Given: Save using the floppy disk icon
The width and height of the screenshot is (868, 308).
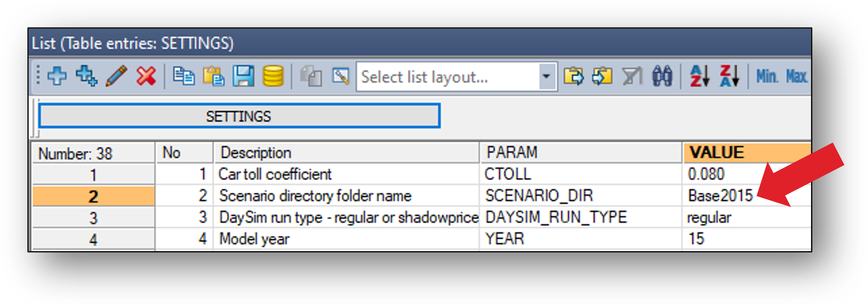Looking at the screenshot, I should click(243, 76).
